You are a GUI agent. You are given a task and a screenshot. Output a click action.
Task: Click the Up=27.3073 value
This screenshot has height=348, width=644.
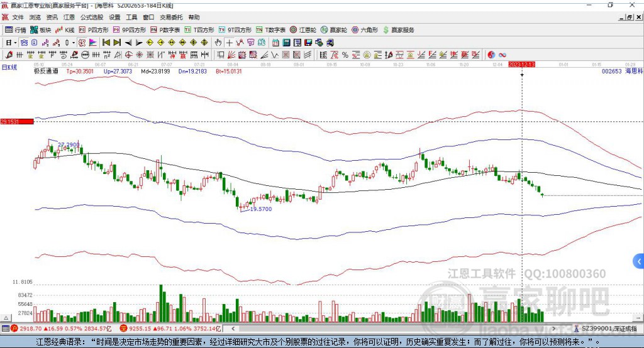[x=118, y=71]
